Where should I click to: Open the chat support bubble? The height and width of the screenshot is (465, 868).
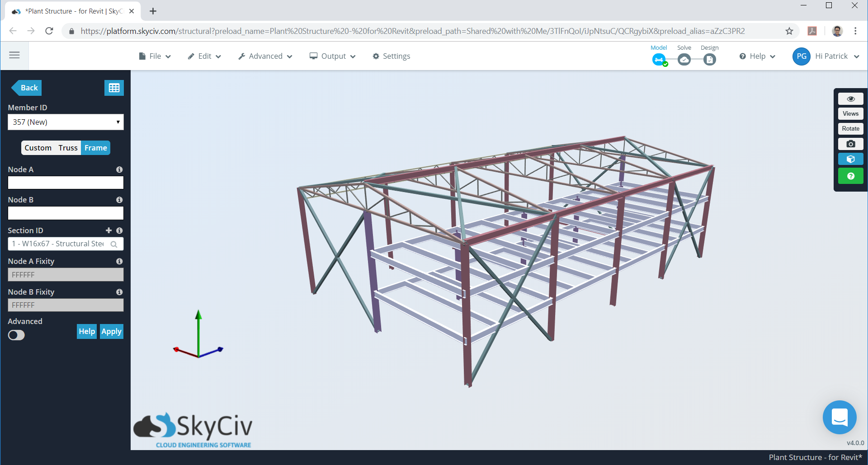click(840, 417)
